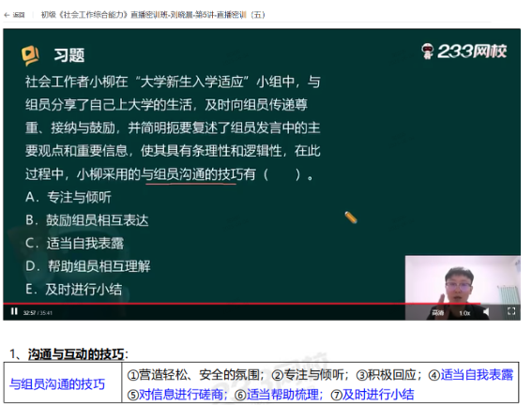Click the pencil cursor icon in the video

click(x=351, y=217)
